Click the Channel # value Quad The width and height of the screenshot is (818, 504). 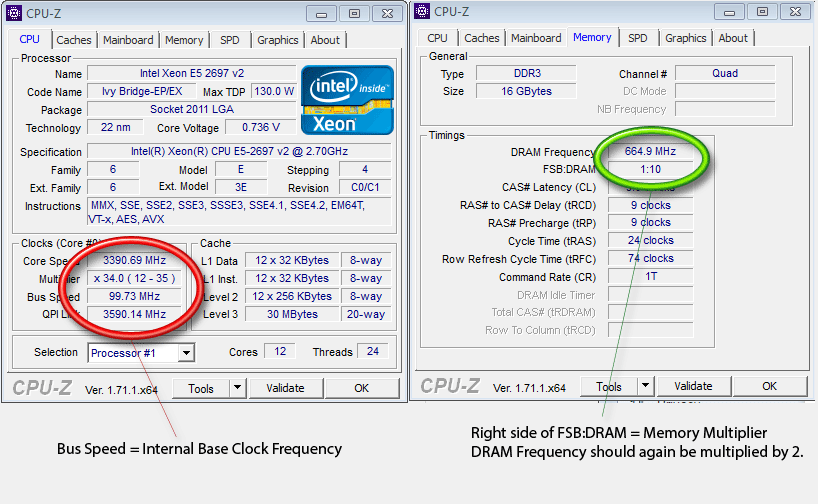725,73
